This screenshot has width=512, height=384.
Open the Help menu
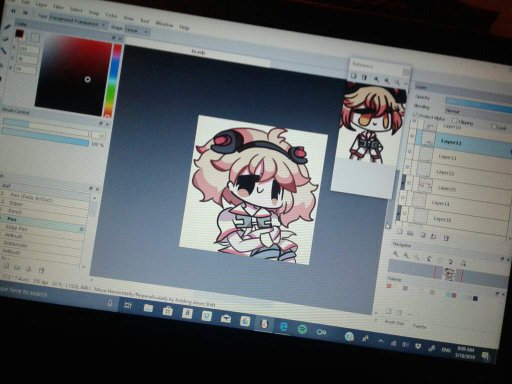[x=184, y=27]
